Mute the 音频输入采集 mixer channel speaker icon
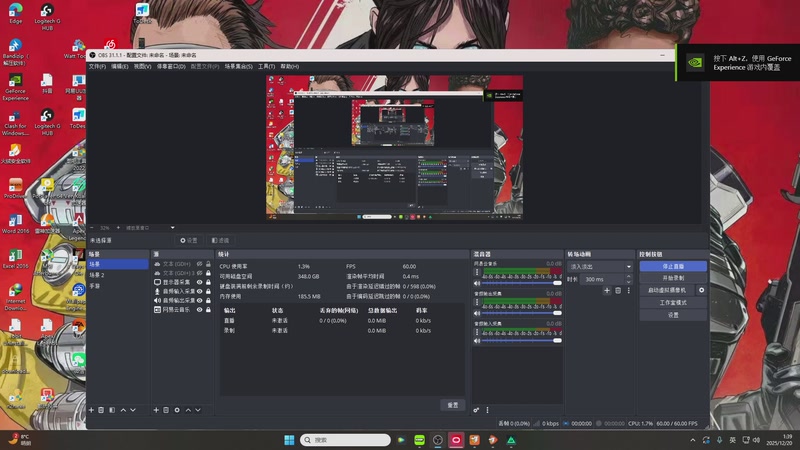The height and width of the screenshot is (450, 800). [477, 341]
